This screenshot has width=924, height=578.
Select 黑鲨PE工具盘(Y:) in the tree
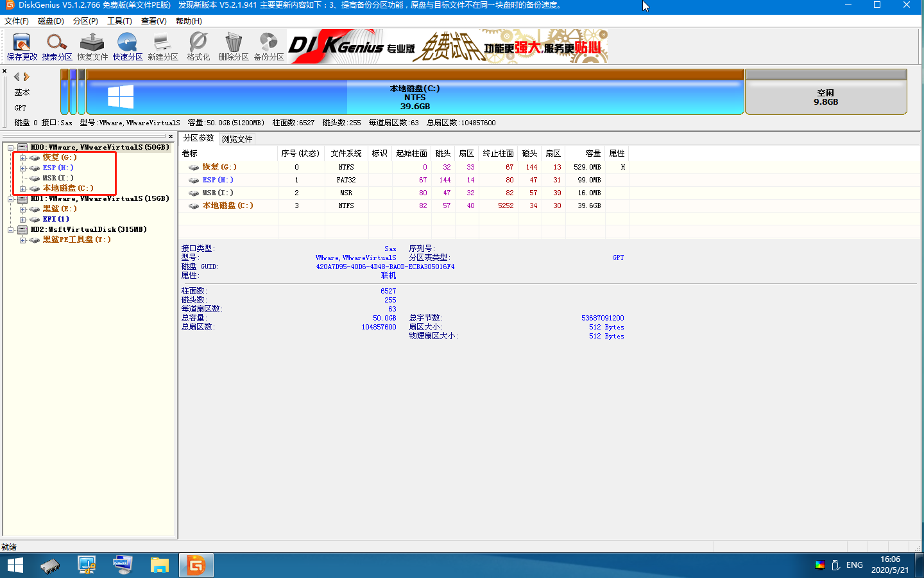(x=76, y=240)
